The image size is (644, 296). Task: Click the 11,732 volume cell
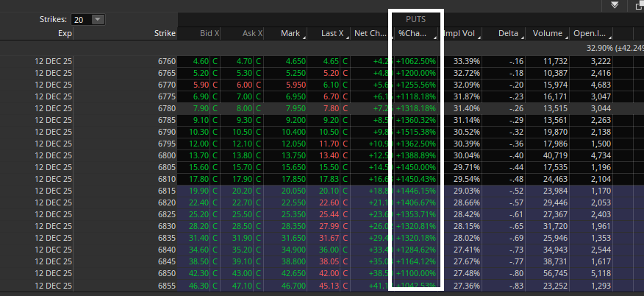(x=554, y=62)
